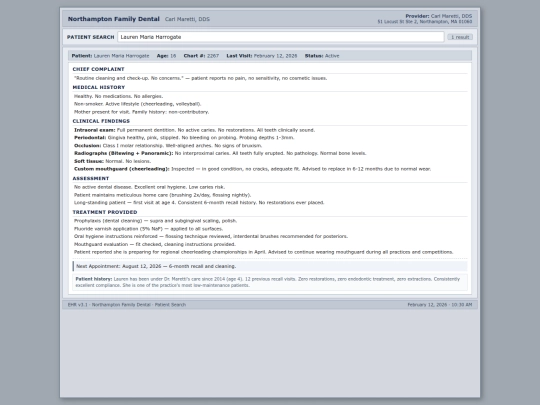Click the 'Patient history' summary note
This screenshot has height=405, width=540.
pyautogui.click(x=270, y=282)
